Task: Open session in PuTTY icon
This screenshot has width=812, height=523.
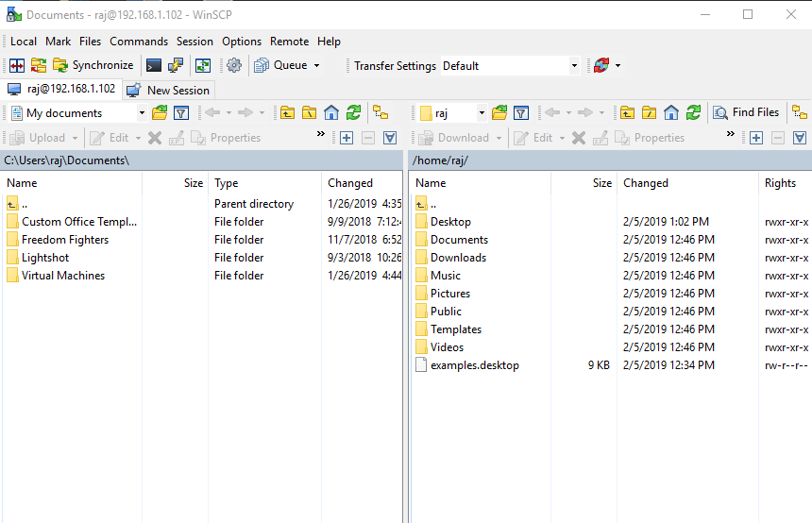Action: click(x=176, y=66)
